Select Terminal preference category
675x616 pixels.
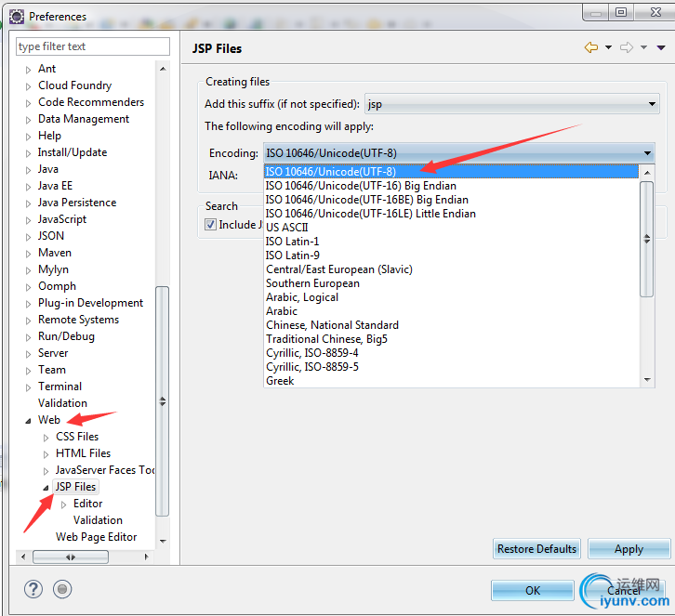click(60, 387)
